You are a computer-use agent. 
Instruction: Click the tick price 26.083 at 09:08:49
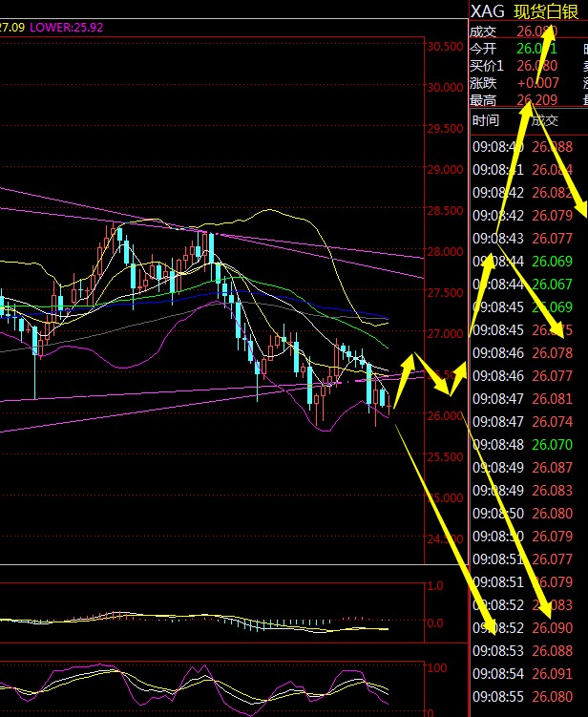click(x=553, y=490)
